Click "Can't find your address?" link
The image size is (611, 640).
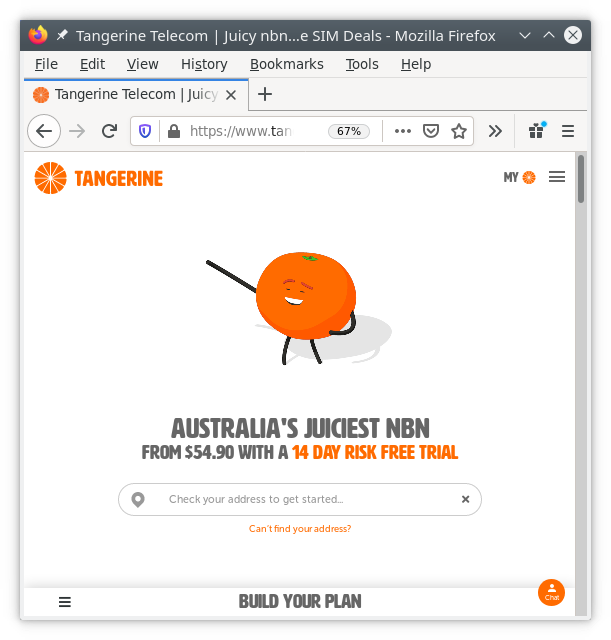click(300, 529)
